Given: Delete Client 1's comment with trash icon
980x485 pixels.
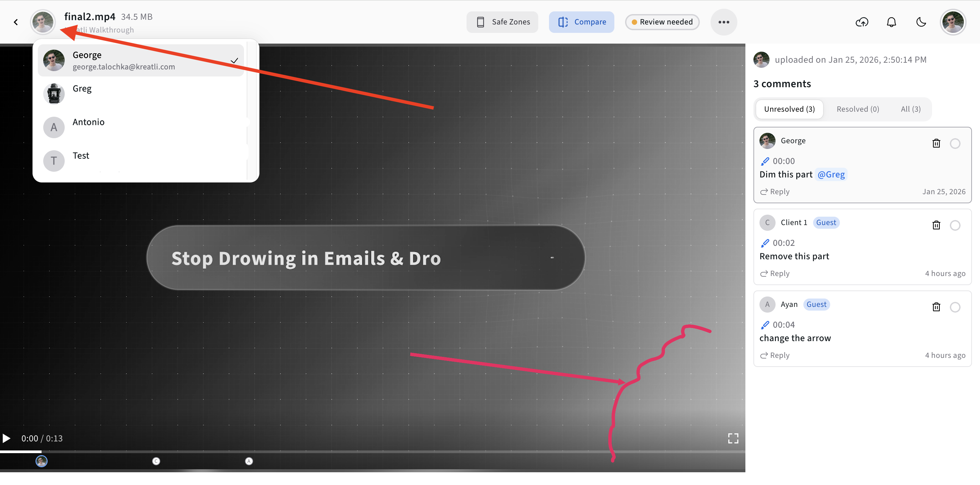Looking at the screenshot, I should (x=936, y=225).
